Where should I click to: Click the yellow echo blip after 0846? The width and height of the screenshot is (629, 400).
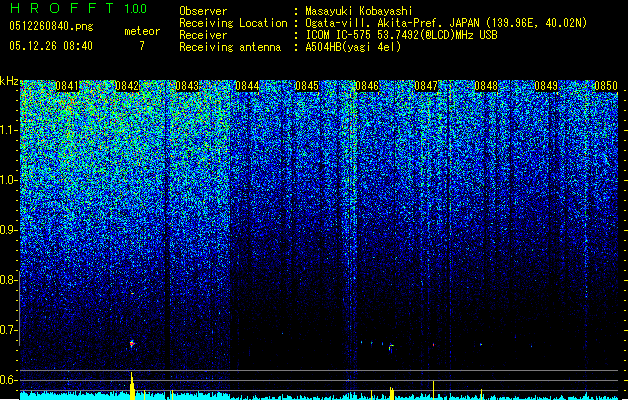click(391, 347)
